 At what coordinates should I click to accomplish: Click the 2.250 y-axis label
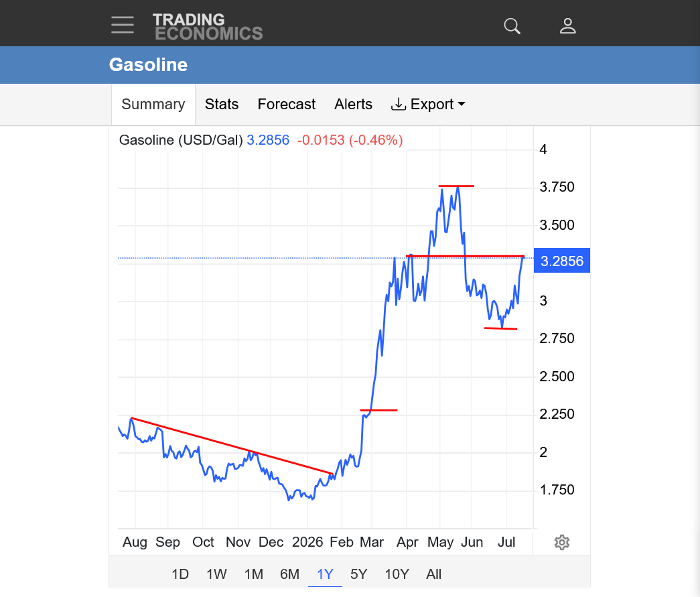click(x=557, y=414)
